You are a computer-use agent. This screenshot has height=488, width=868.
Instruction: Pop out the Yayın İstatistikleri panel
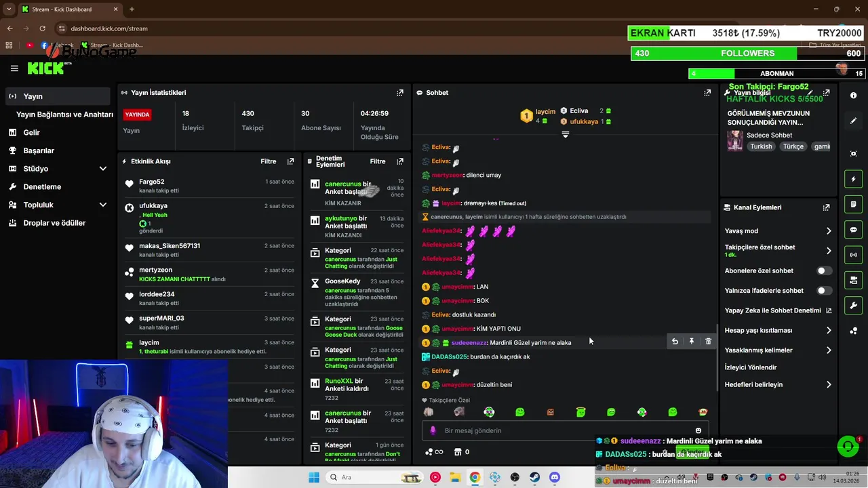[x=400, y=93]
